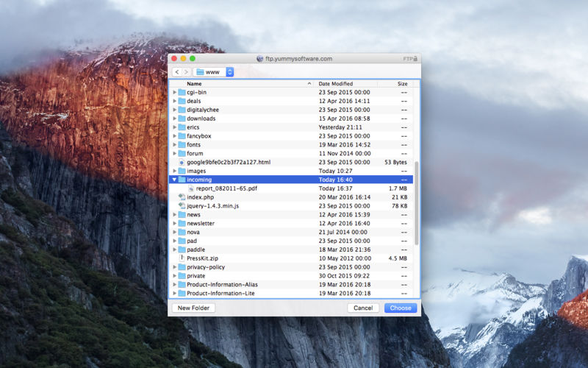This screenshot has width=588, height=368.
Task: Select the fancybox folder name
Action: (x=198, y=136)
